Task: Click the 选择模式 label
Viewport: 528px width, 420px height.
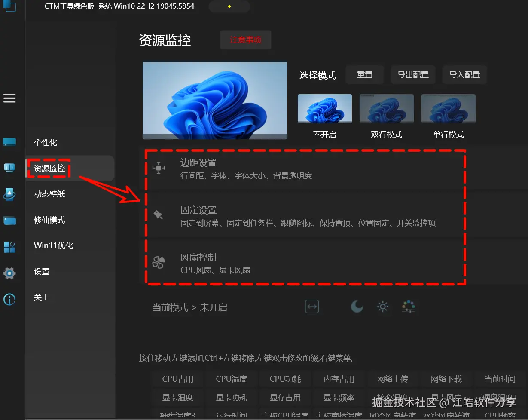Action: point(317,75)
